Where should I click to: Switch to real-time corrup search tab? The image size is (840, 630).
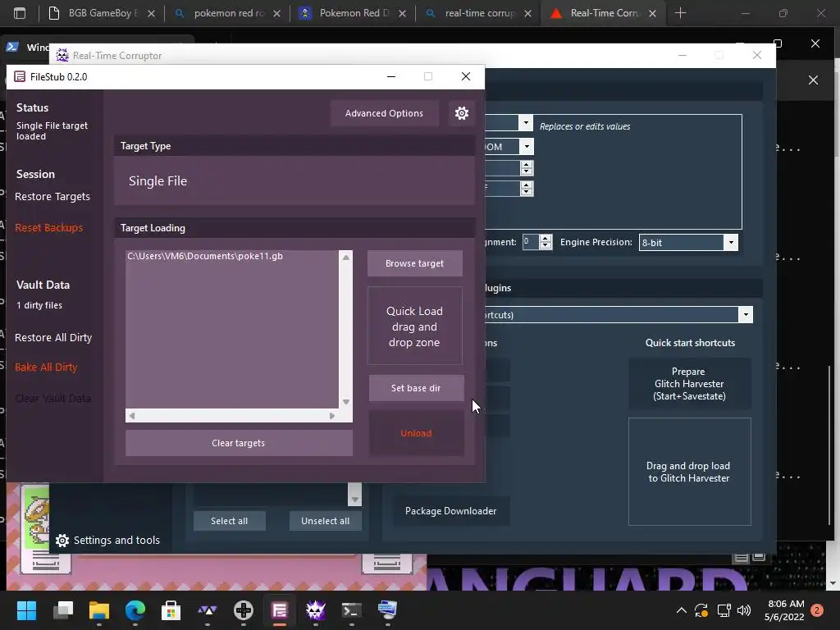pyautogui.click(x=480, y=13)
